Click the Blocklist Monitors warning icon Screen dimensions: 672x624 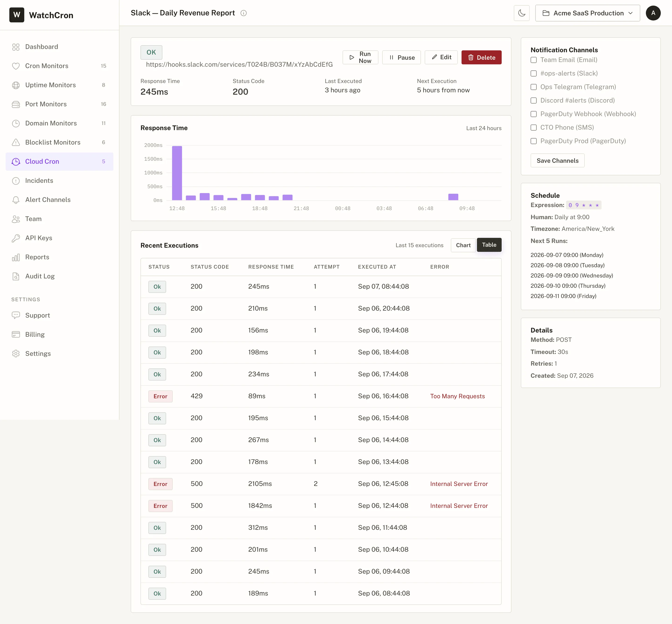pyautogui.click(x=16, y=142)
